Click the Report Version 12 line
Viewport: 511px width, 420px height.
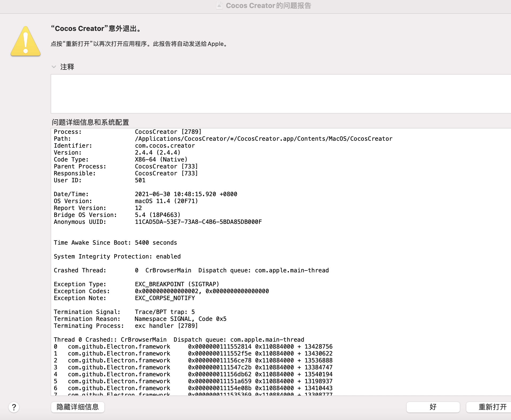pyautogui.click(x=98, y=208)
